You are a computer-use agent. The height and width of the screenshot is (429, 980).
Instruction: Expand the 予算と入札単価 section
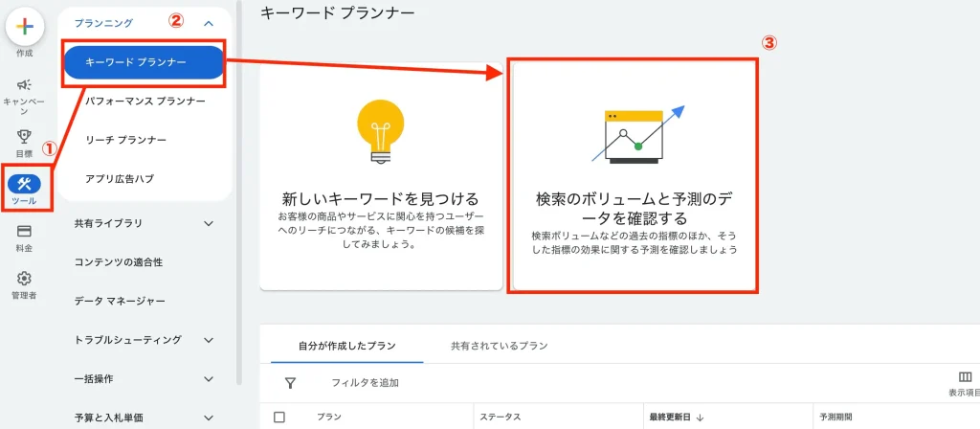tap(209, 418)
